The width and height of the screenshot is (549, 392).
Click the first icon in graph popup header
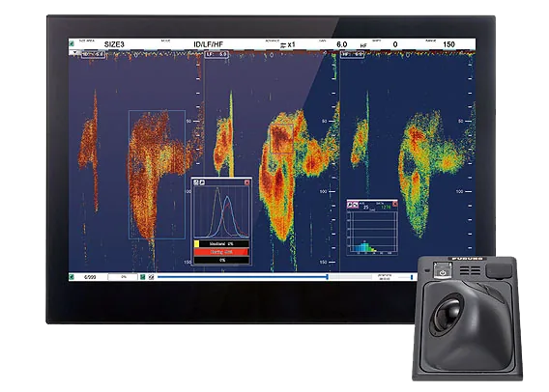(196, 182)
